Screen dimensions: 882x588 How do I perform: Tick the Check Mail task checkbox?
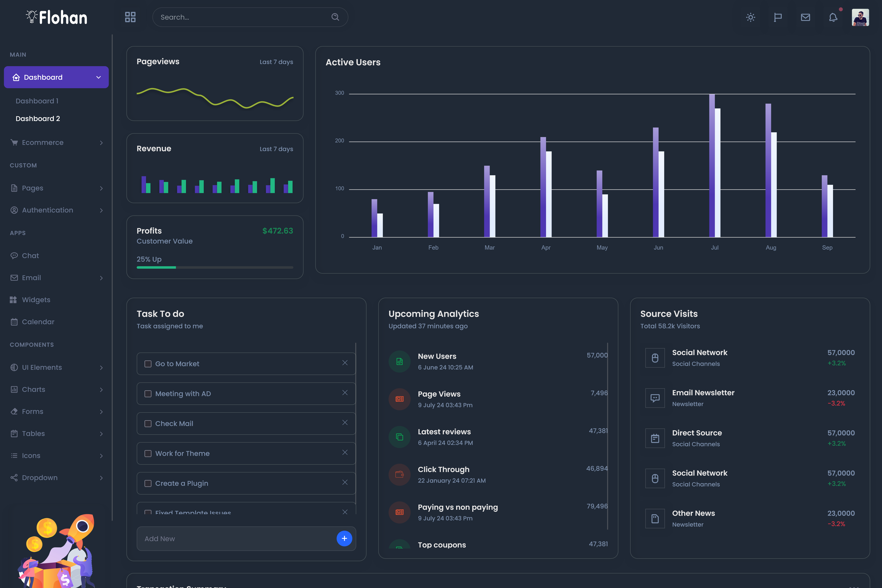[148, 424]
